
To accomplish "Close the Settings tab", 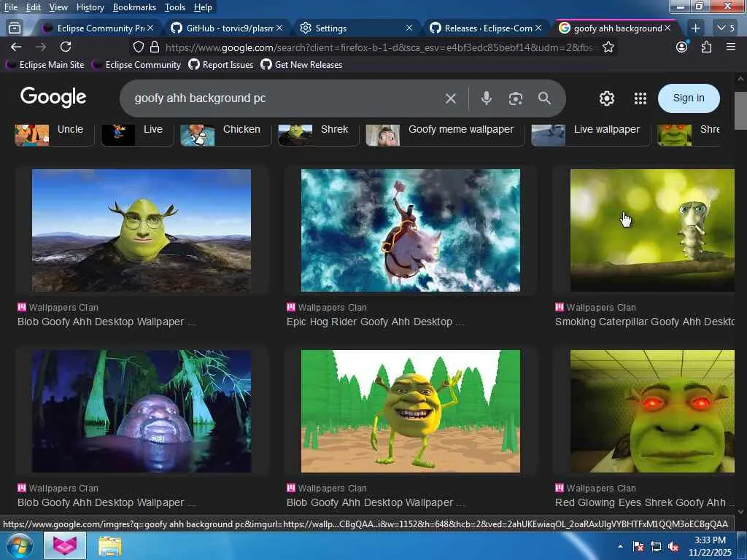I will (x=409, y=28).
